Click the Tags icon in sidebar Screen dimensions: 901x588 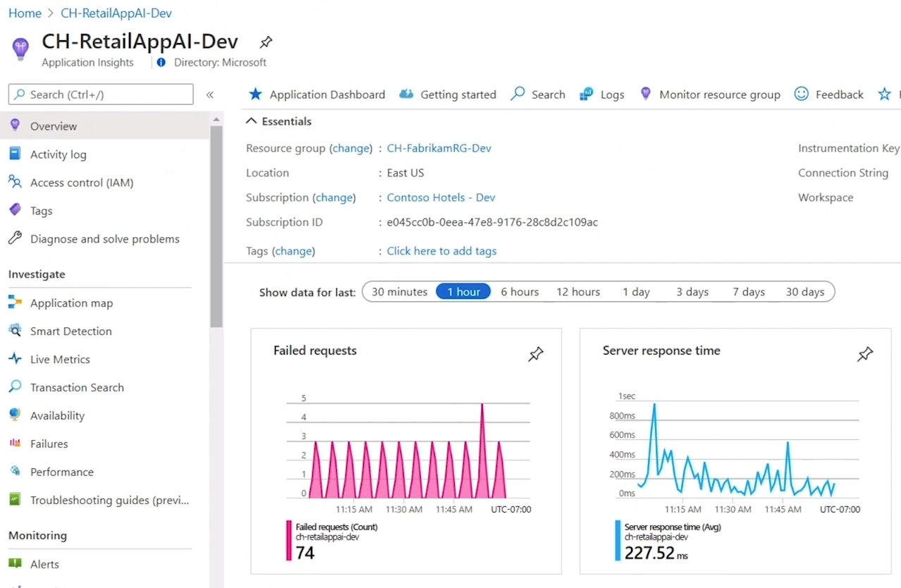pos(15,210)
